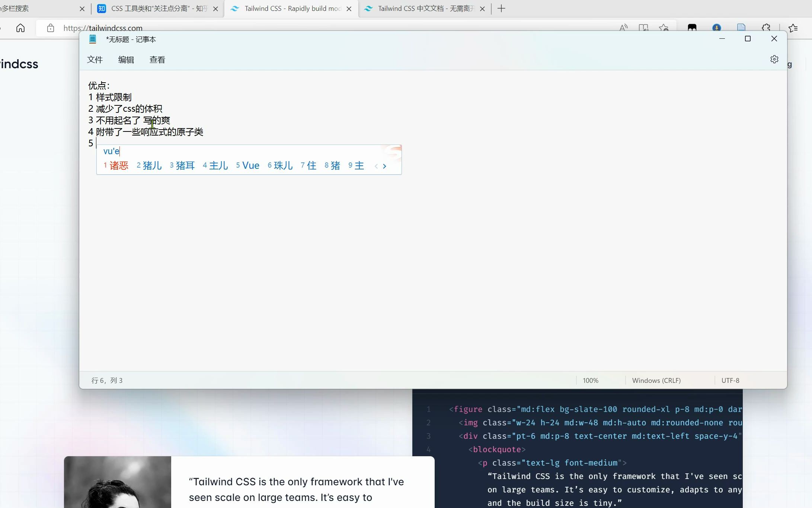The image size is (812, 508).
Task: Click the img class code line
Action: tap(600, 423)
